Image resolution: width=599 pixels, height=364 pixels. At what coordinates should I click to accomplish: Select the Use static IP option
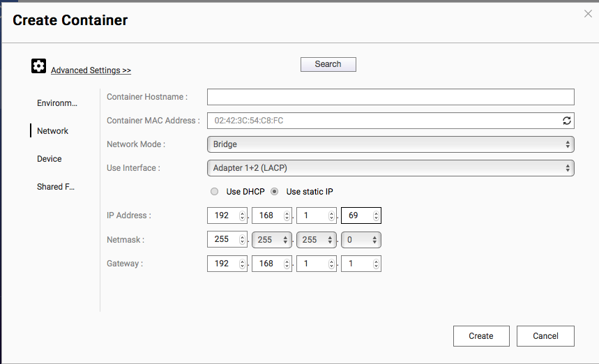(275, 192)
